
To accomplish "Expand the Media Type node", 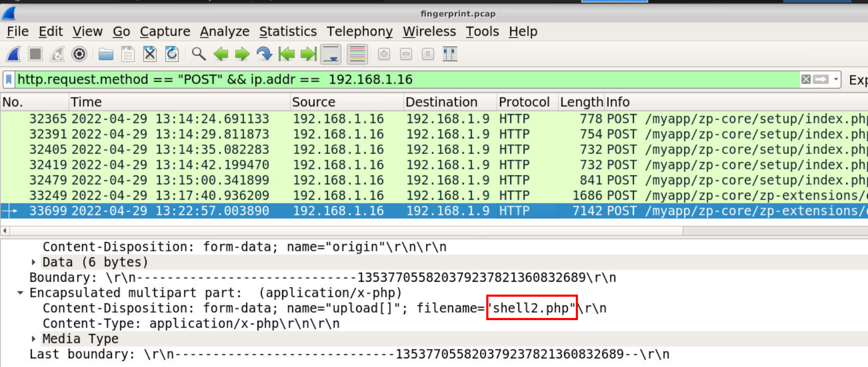I will [x=34, y=339].
